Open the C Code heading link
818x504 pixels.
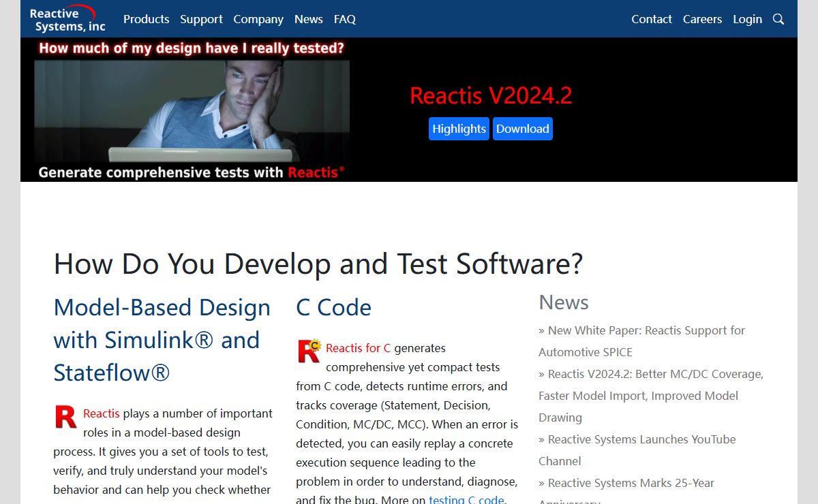[333, 307]
